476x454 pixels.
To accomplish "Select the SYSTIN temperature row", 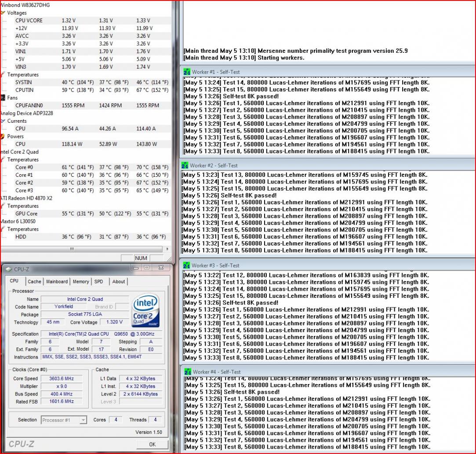I will coord(93,82).
